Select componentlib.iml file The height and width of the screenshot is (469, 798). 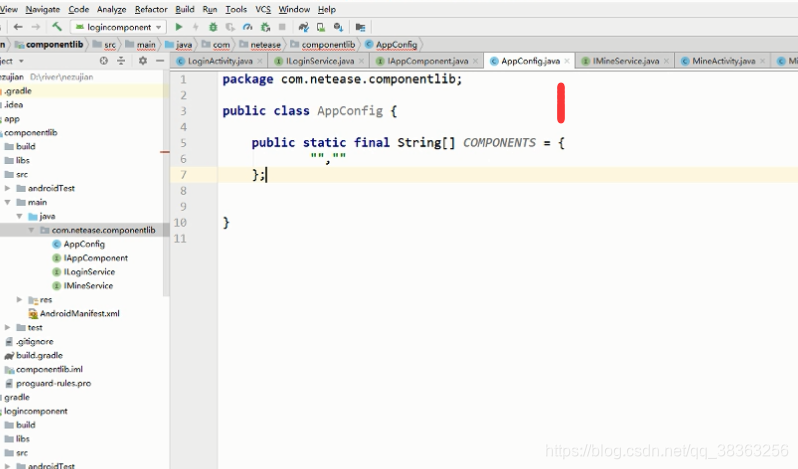[44, 369]
